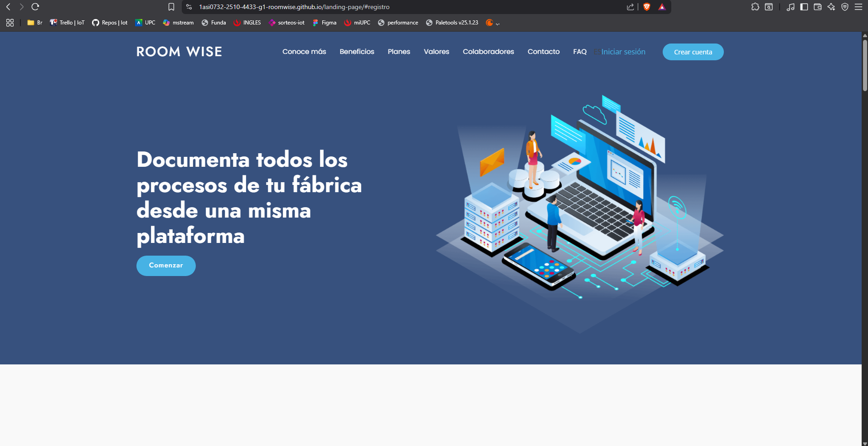Open the performance bookmark
Screen dimensions: 868x446
pyautogui.click(x=398, y=23)
